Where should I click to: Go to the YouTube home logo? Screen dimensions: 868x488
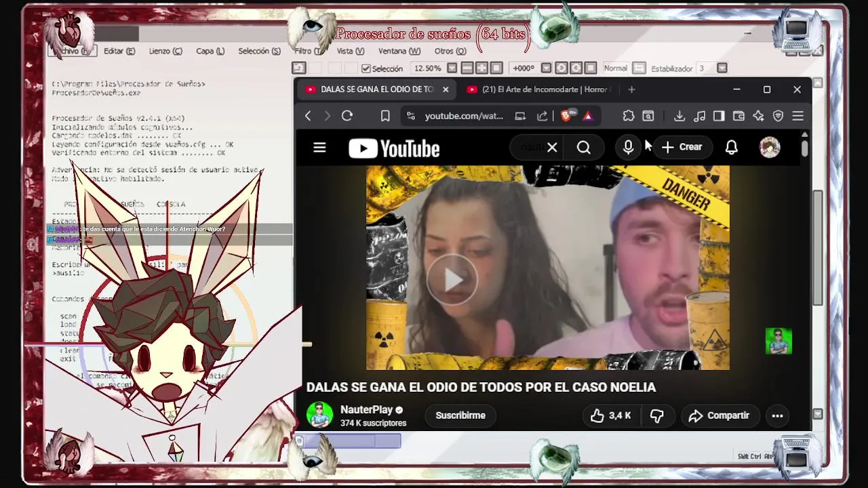pos(394,148)
